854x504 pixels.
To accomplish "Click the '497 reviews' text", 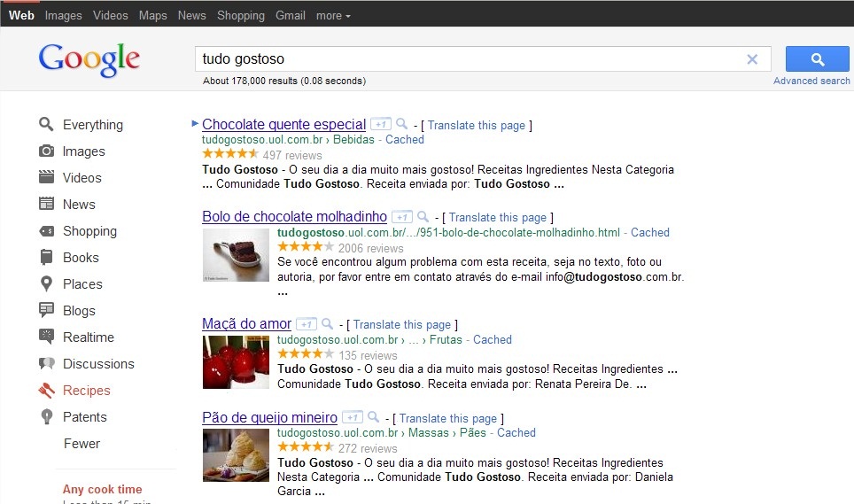I will click(292, 156).
